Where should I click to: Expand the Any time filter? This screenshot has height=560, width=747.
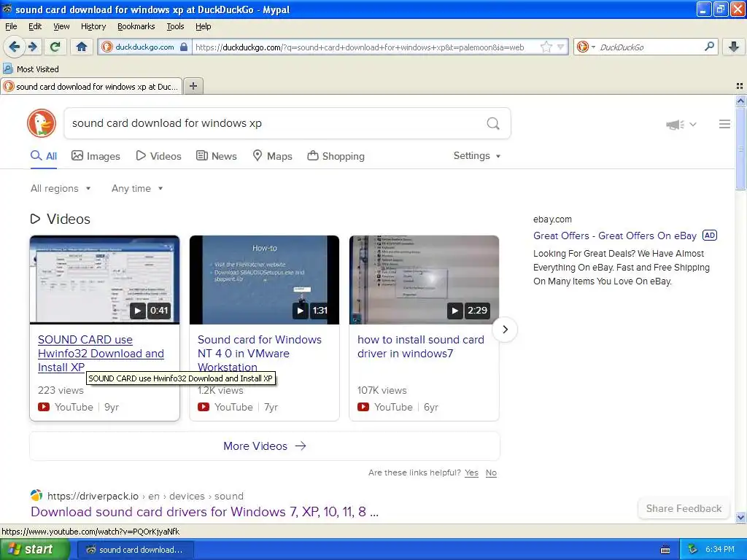pyautogui.click(x=137, y=189)
